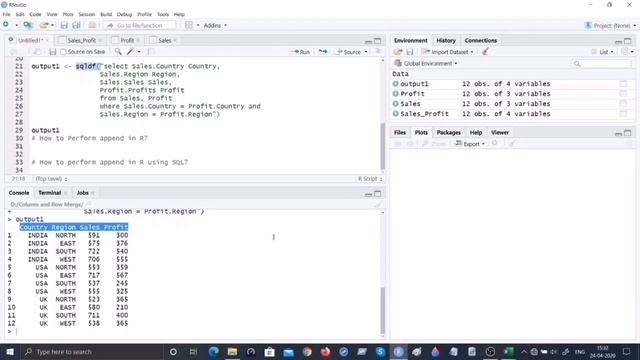The image size is (640, 360).
Task: Expand the output1 data frame object
Action: [x=396, y=84]
